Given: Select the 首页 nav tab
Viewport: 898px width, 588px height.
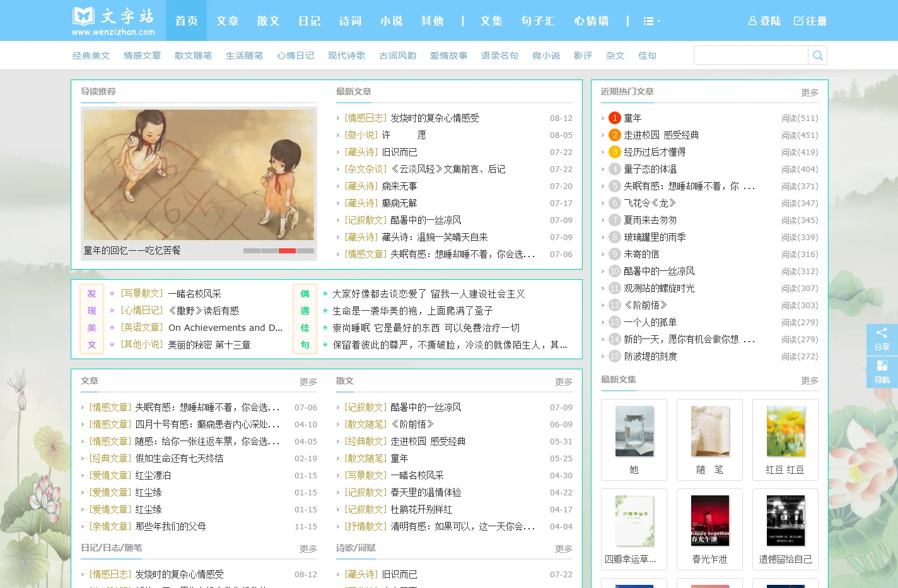Looking at the screenshot, I should pyautogui.click(x=187, y=21).
